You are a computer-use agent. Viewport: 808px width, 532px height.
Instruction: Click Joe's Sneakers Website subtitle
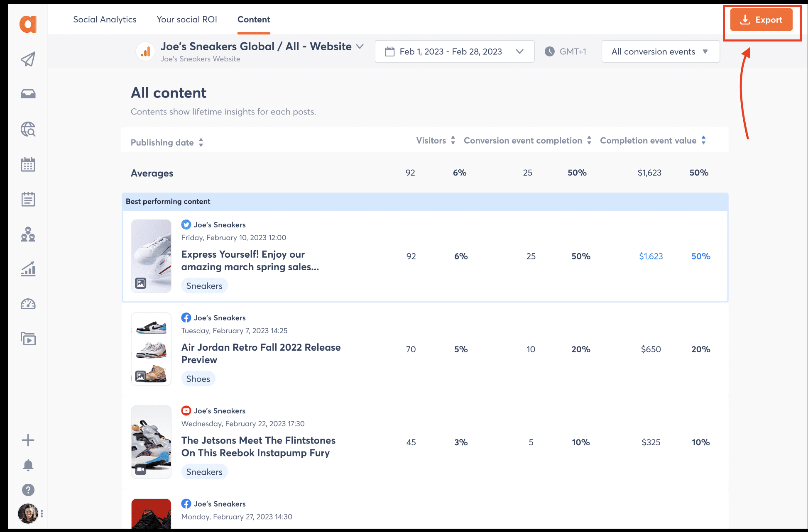click(x=200, y=59)
